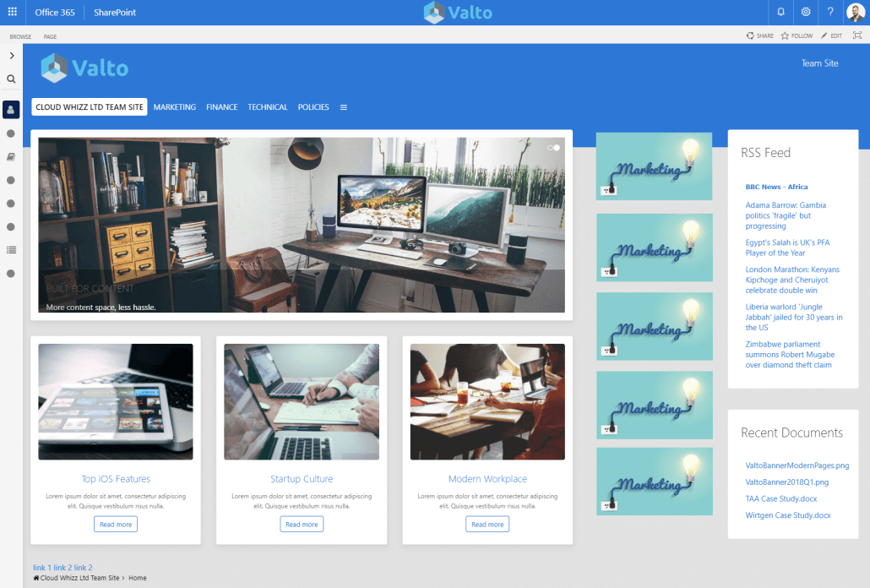
Task: Open the user profile picture menu
Action: 856,13
